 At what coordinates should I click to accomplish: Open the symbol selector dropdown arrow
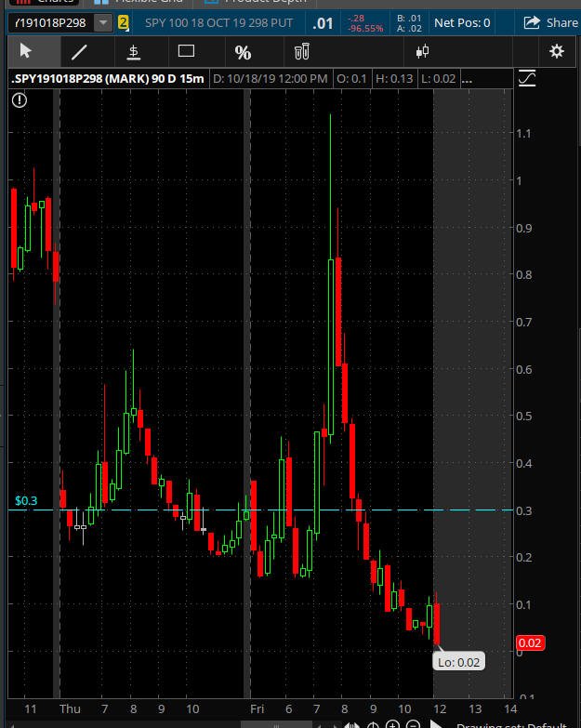pos(103,22)
